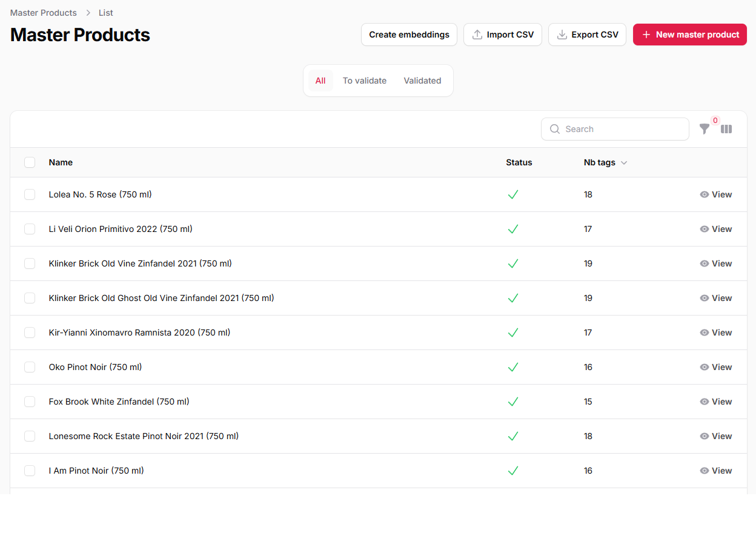The width and height of the screenshot is (756, 533).
Task: Tick the I Am Pinot Noir checkbox
Action: pos(30,471)
